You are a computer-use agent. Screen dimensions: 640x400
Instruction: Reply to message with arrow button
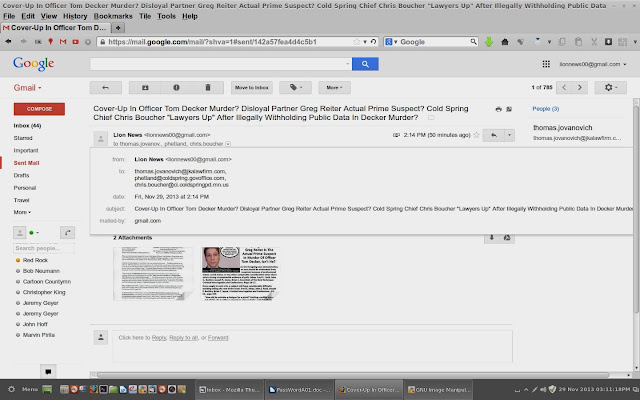493,135
